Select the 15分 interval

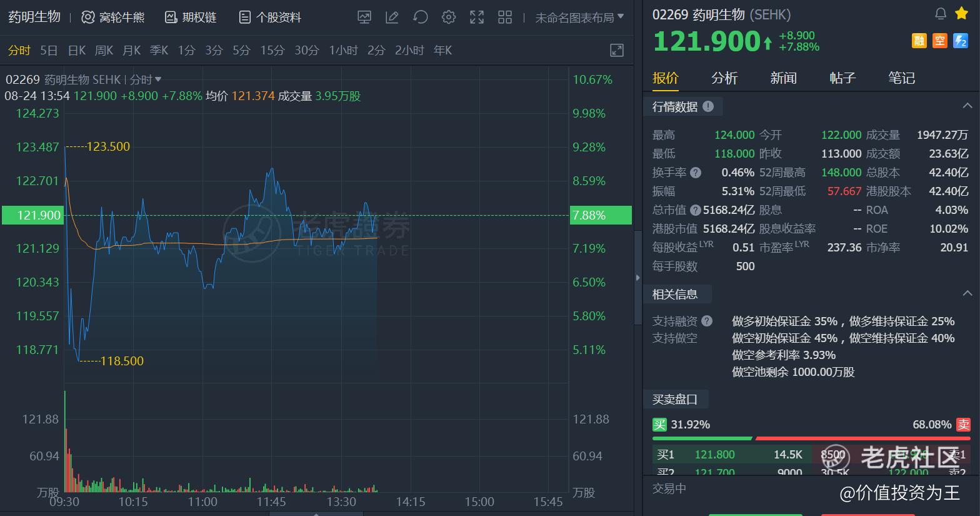pos(272,51)
